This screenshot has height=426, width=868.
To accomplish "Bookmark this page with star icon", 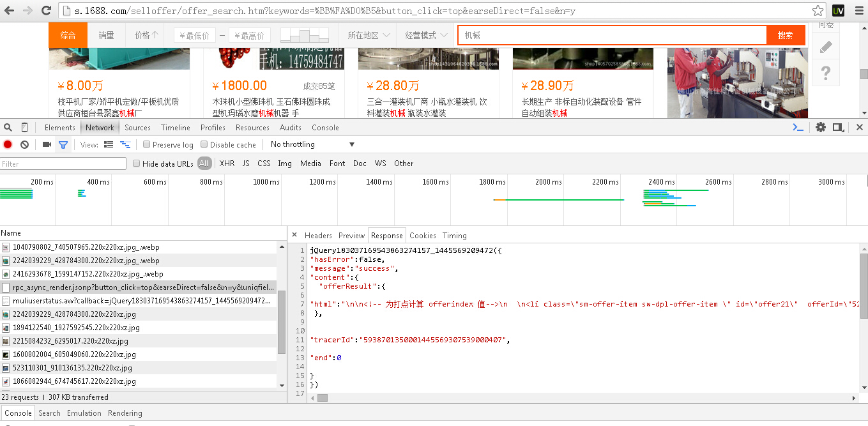I will pos(818,11).
